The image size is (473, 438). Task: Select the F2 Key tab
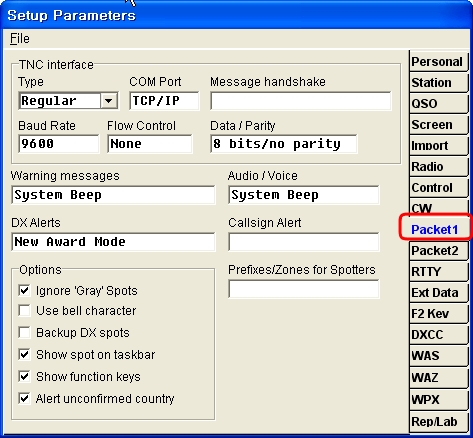(438, 314)
